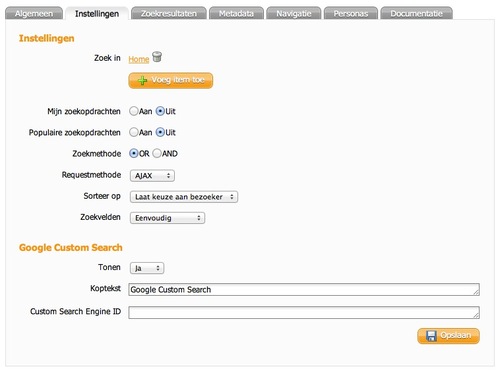The image size is (500, 375).
Task: Choose AND as Zoekmethode
Action: click(x=157, y=153)
